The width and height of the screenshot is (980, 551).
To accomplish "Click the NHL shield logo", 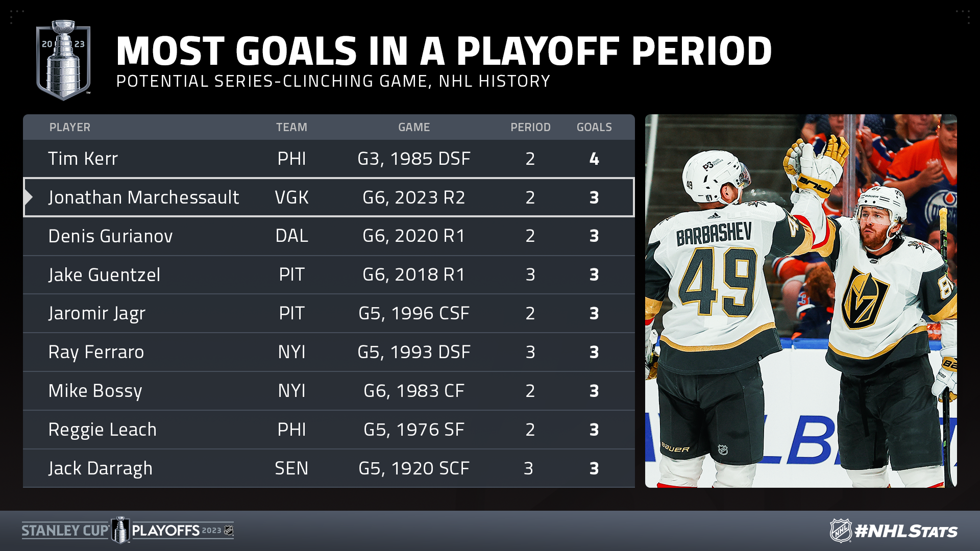I will click(x=840, y=531).
